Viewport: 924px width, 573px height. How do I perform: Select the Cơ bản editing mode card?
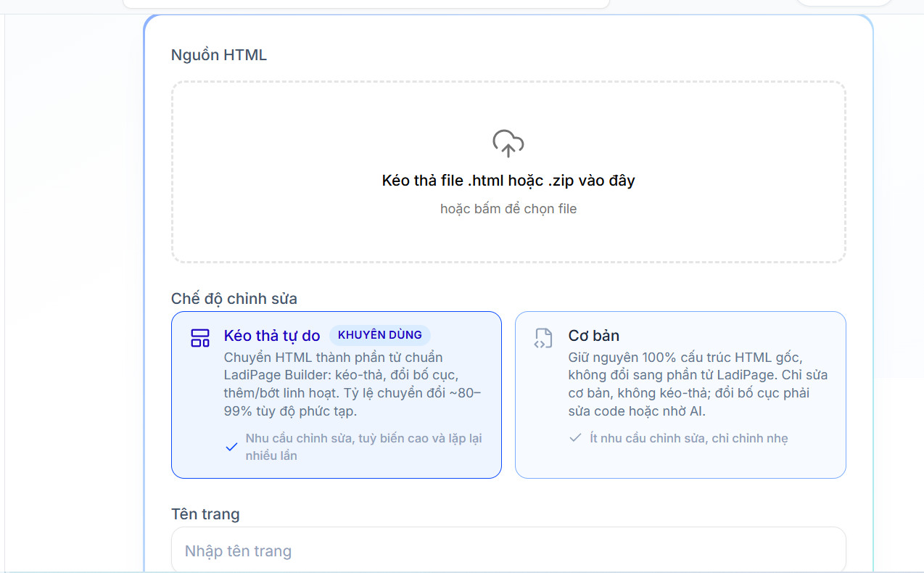click(680, 395)
